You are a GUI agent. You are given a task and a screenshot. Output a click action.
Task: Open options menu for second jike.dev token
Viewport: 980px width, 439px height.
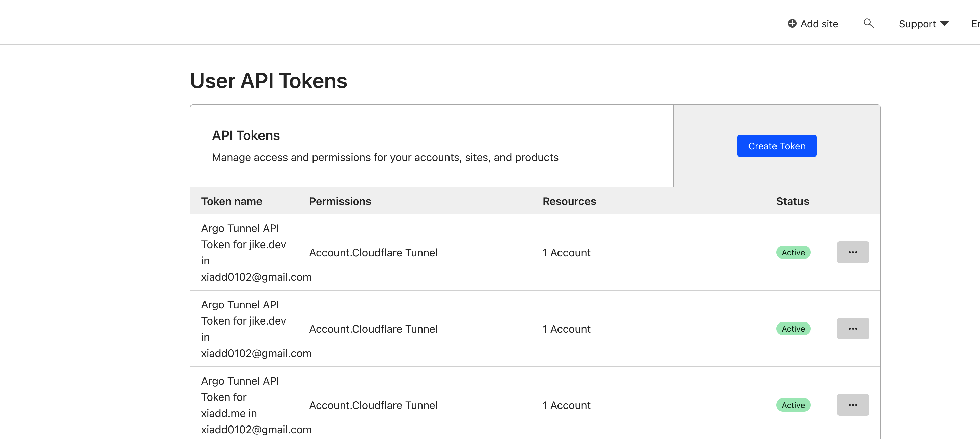click(852, 328)
